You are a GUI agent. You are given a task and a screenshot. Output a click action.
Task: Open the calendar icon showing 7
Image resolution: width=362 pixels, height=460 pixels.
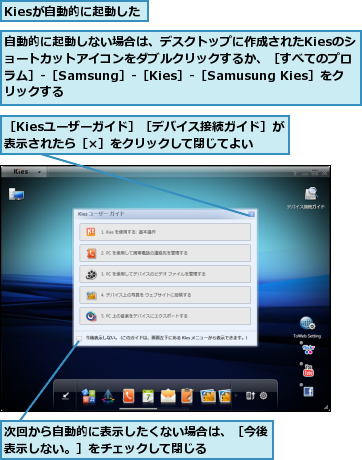click(x=148, y=396)
